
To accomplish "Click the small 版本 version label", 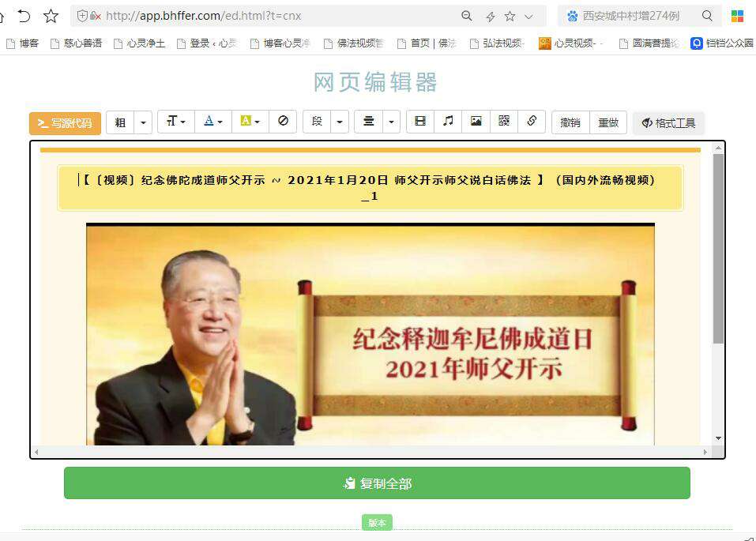I will tap(377, 523).
